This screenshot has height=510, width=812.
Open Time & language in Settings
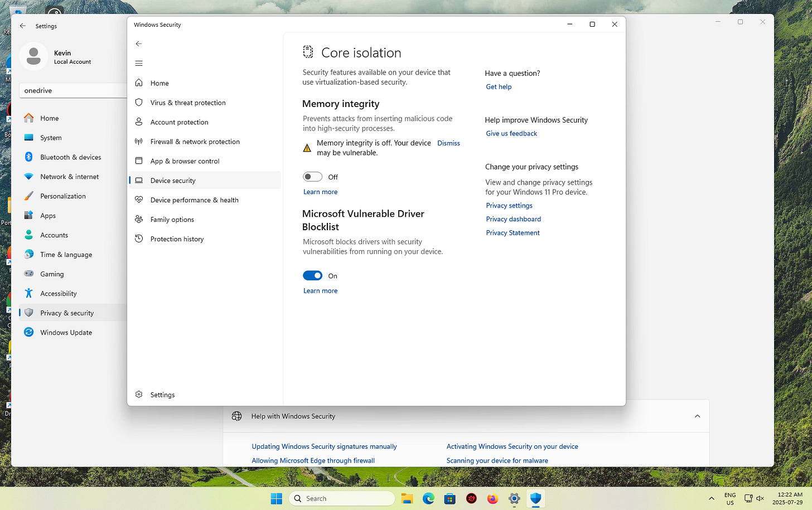[73, 255]
